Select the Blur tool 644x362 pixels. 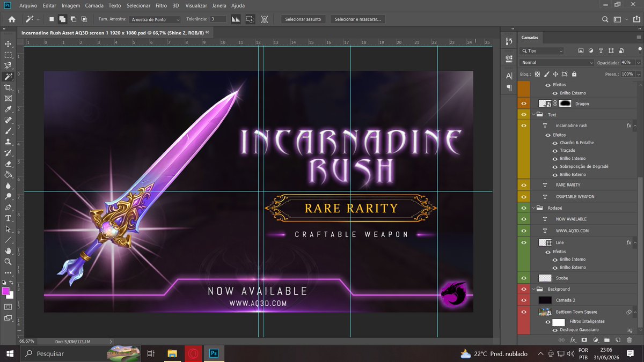coord(8,186)
